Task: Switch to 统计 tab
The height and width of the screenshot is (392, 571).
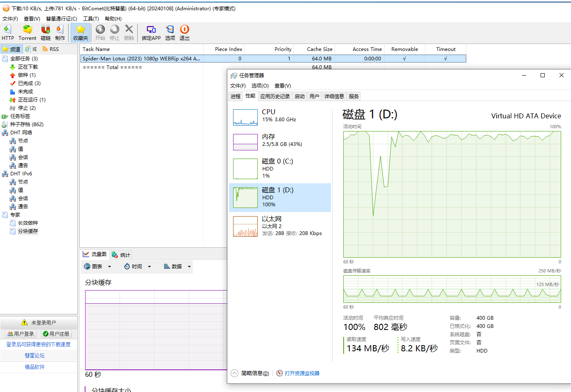Action: 121,255
